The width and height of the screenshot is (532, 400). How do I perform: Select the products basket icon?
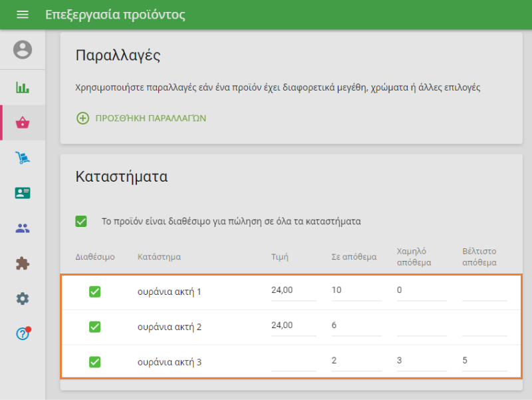[23, 122]
